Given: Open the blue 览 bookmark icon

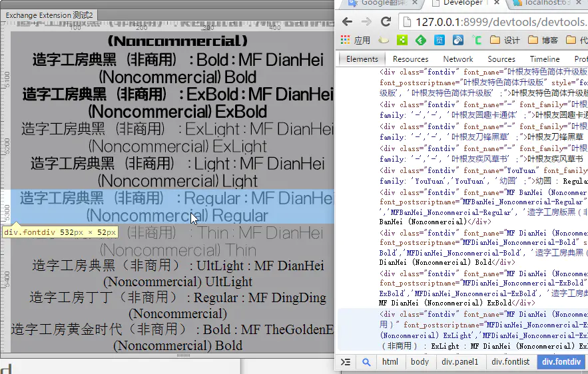Looking at the screenshot, I should click(x=440, y=40).
